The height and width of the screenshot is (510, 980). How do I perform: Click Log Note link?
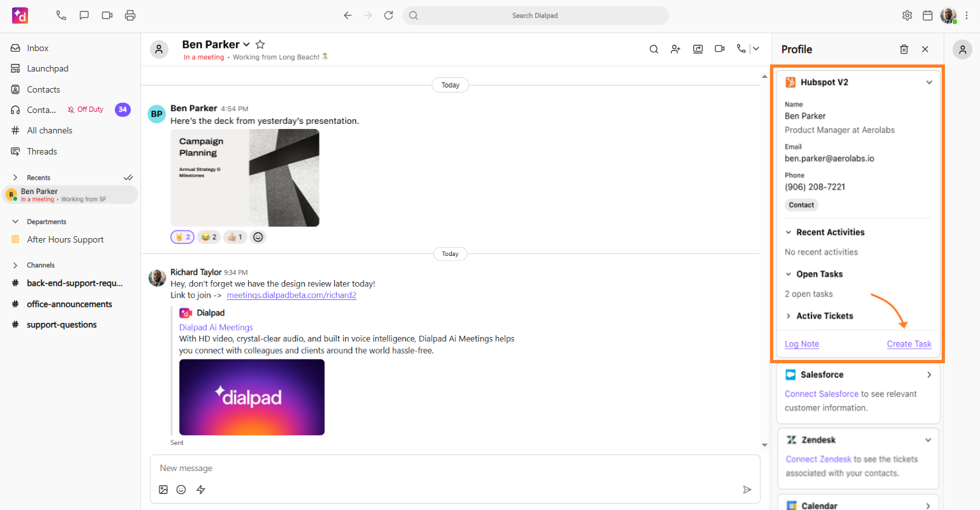click(x=802, y=343)
